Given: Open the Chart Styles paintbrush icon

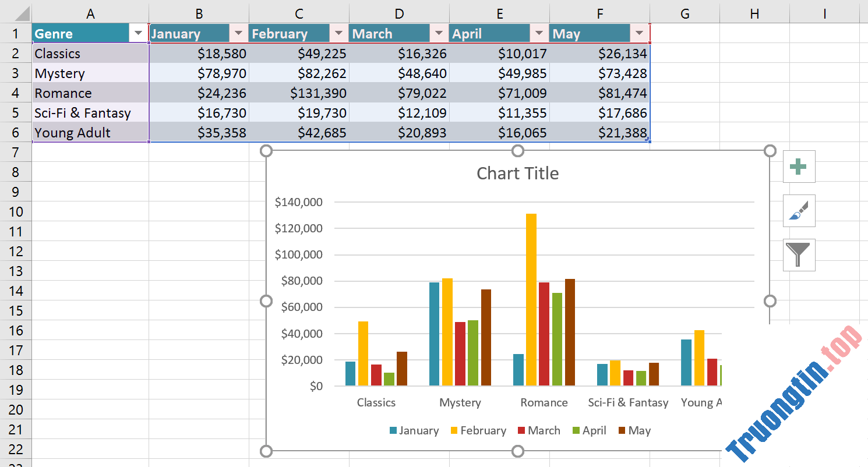Looking at the screenshot, I should (799, 211).
